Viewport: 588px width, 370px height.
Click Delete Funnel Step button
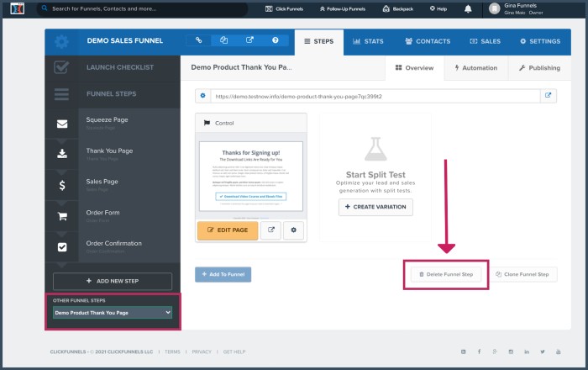pos(446,274)
